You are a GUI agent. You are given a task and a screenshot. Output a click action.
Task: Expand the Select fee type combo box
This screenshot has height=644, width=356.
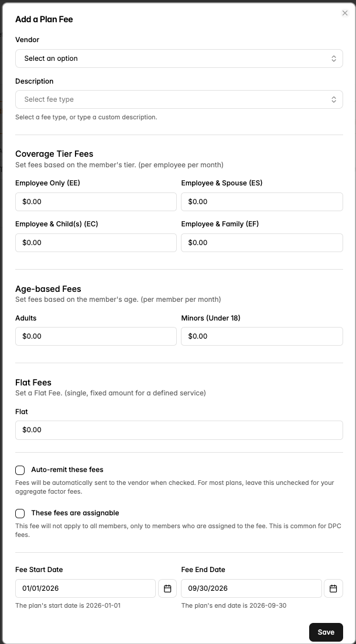pyautogui.click(x=179, y=99)
